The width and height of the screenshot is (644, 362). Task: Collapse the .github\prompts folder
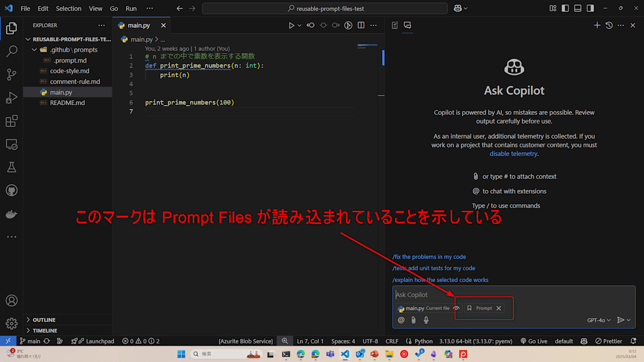click(x=68, y=50)
